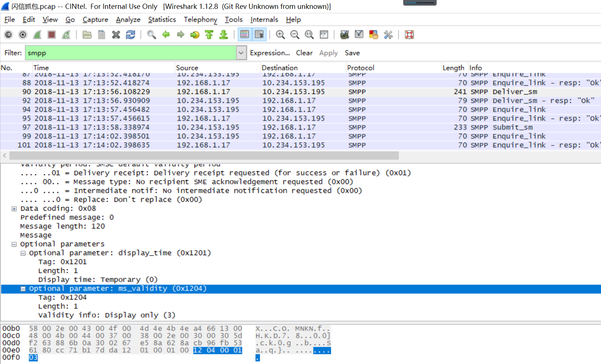Jump to the first packet

209,35
